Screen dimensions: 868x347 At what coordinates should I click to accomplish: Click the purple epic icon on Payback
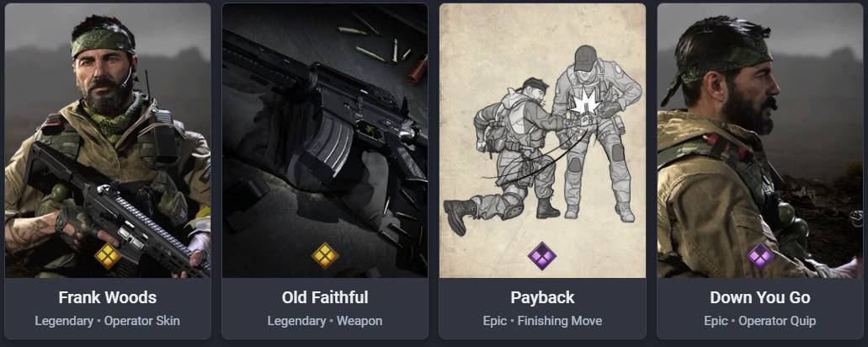tap(542, 256)
